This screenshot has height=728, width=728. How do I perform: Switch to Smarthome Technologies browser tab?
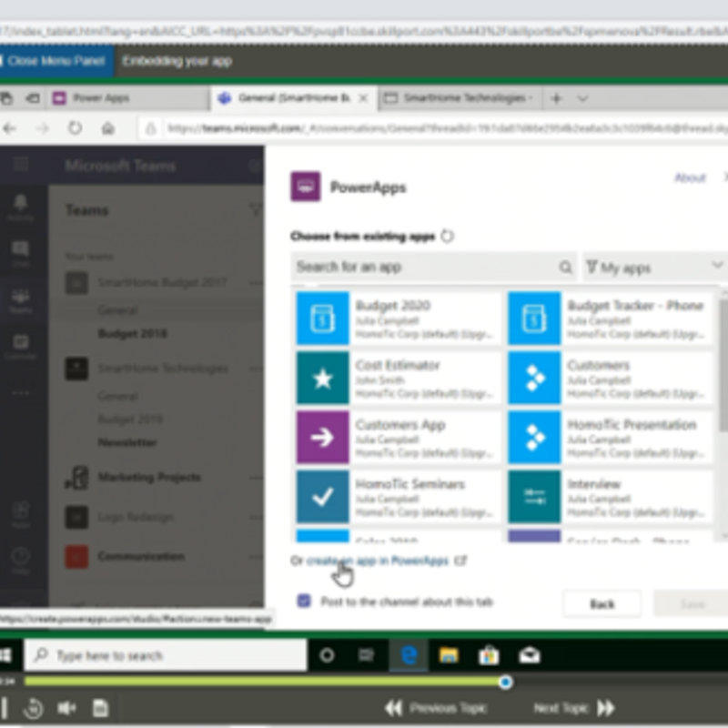click(460, 98)
